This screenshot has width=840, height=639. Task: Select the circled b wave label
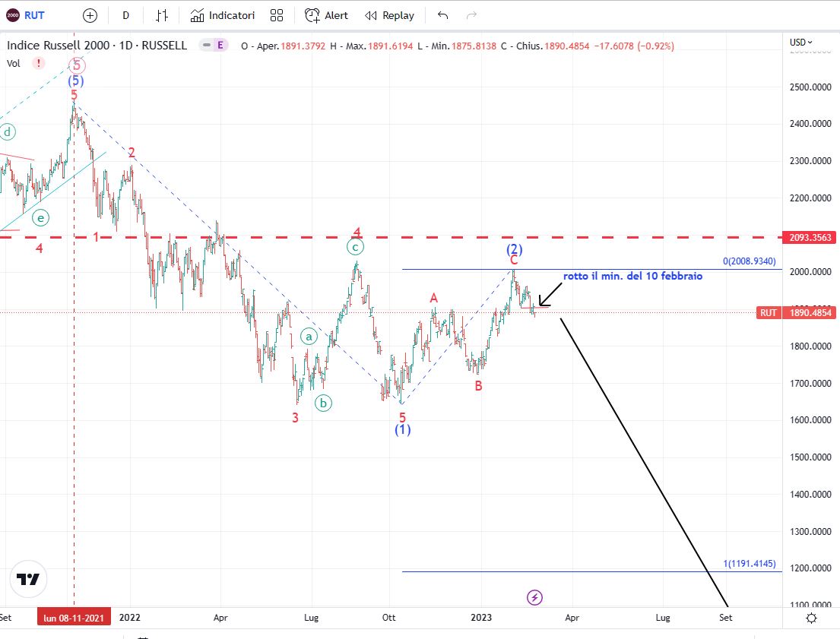click(323, 403)
